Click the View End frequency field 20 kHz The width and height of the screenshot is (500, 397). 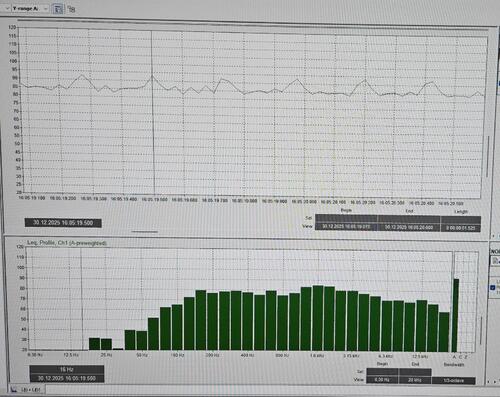click(x=415, y=380)
